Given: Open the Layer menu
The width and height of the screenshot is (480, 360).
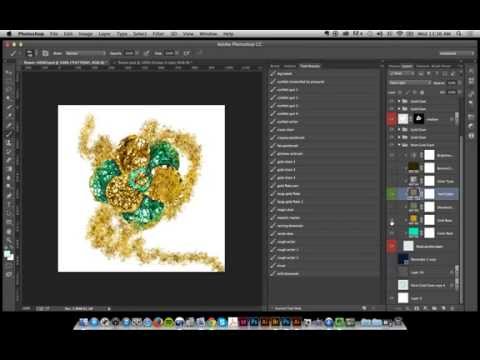Looking at the screenshot, I should [x=104, y=34].
